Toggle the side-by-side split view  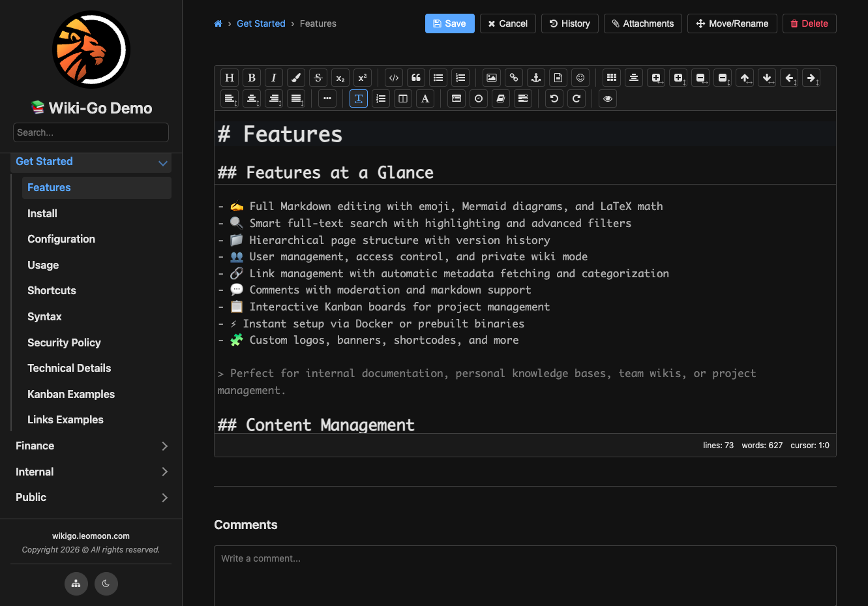click(x=403, y=98)
